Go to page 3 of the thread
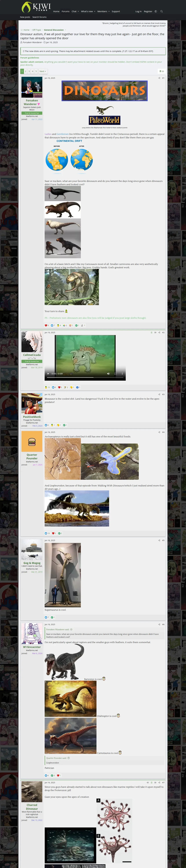The image size is (186, 868). pyautogui.click(x=29, y=71)
